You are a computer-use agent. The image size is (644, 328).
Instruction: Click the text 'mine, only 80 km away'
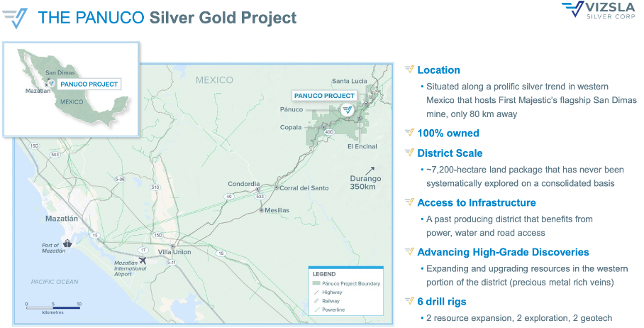pos(472,114)
